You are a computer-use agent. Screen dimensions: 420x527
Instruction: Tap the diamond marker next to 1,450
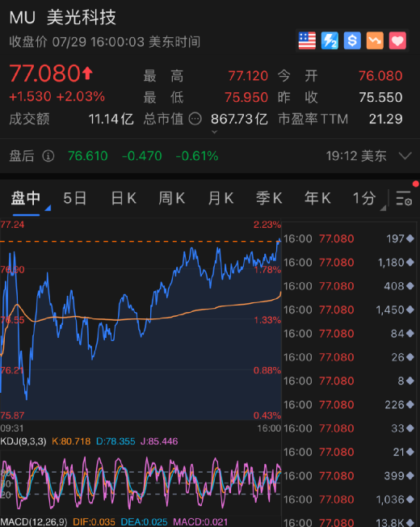[410, 310]
